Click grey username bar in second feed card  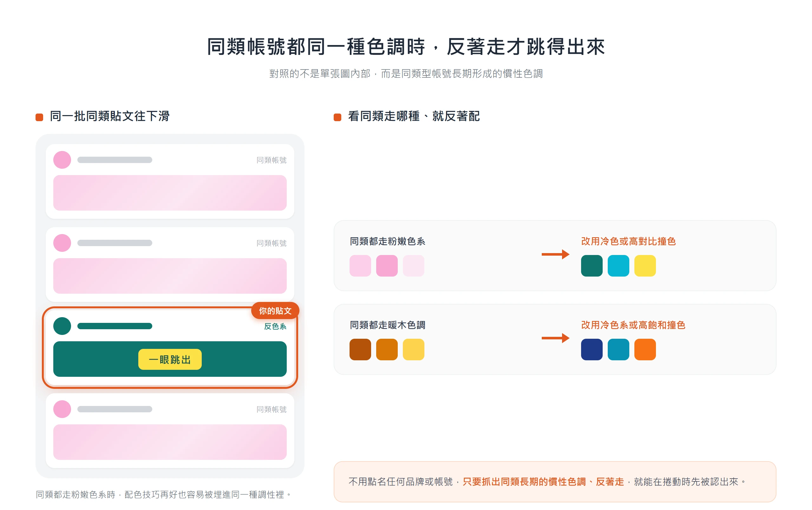click(x=115, y=243)
